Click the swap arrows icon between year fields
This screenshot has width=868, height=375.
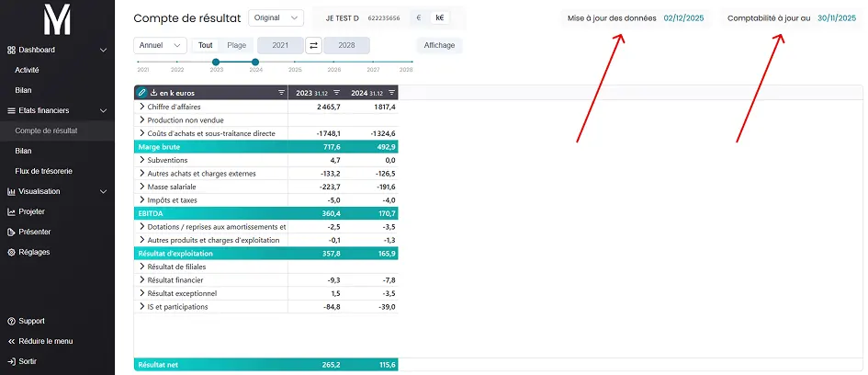pos(313,45)
